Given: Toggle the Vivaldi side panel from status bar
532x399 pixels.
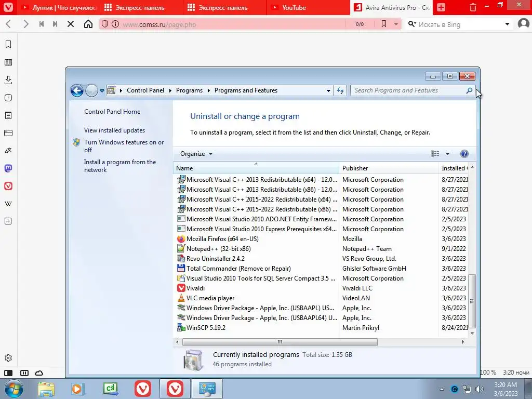Looking at the screenshot, I should coord(8,373).
